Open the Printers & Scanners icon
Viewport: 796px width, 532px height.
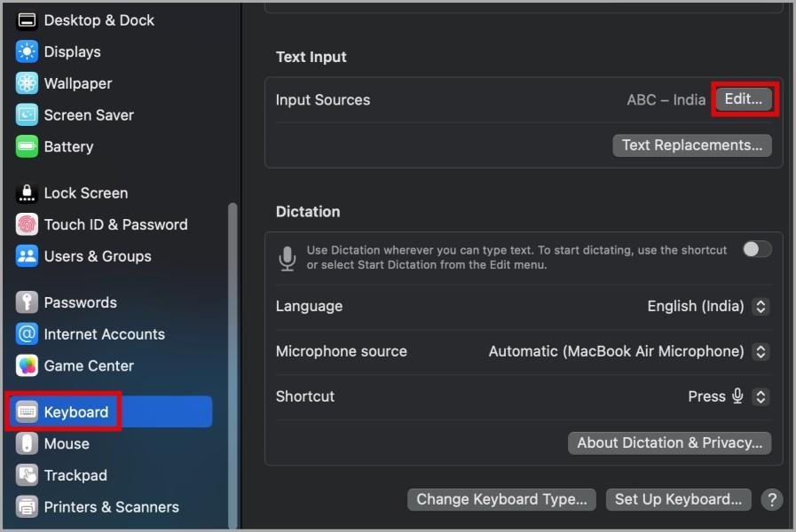pyautogui.click(x=27, y=506)
